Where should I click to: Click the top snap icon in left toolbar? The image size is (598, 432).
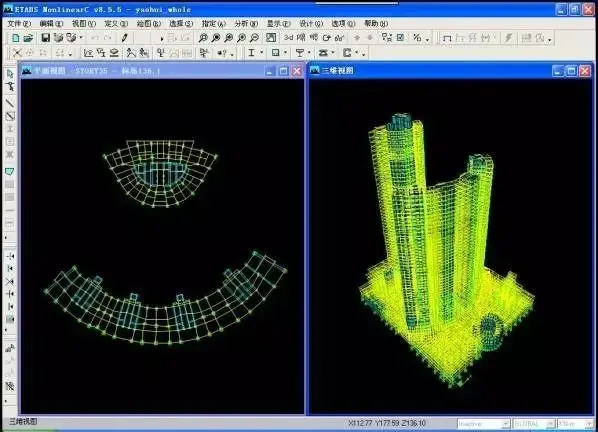pyautogui.click(x=10, y=256)
